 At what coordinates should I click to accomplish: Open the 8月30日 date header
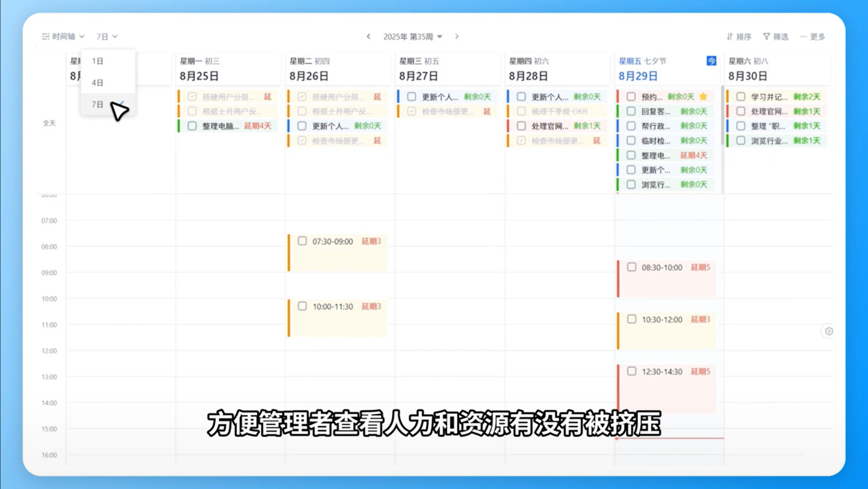coord(748,76)
